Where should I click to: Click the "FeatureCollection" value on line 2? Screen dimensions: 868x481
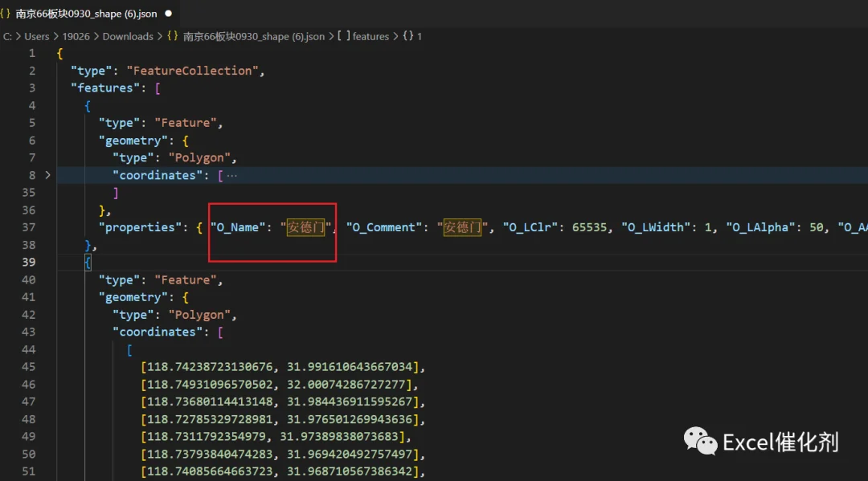click(x=192, y=71)
